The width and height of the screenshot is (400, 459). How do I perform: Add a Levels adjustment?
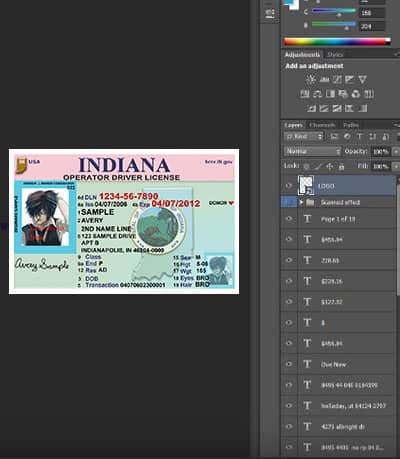(x=324, y=79)
